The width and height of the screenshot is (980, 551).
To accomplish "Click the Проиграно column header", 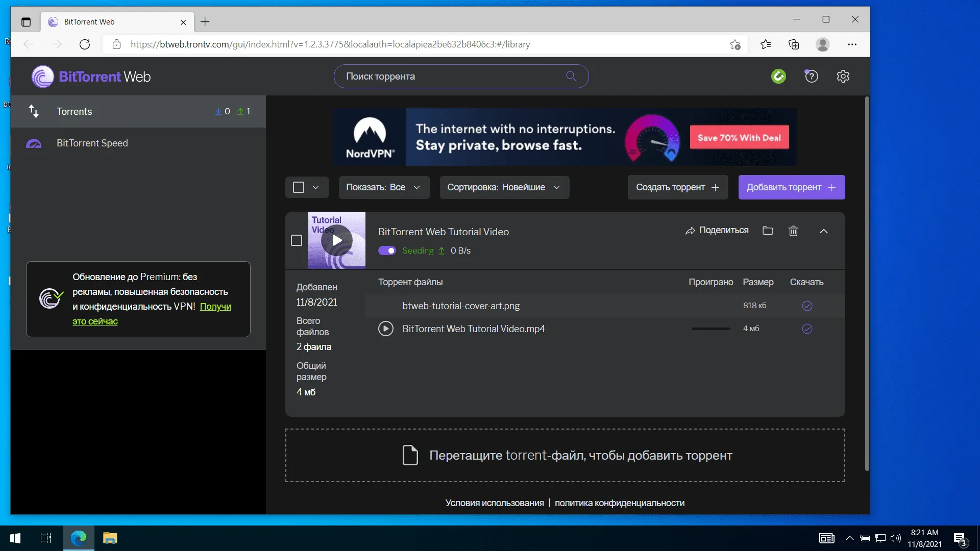I will tap(710, 282).
